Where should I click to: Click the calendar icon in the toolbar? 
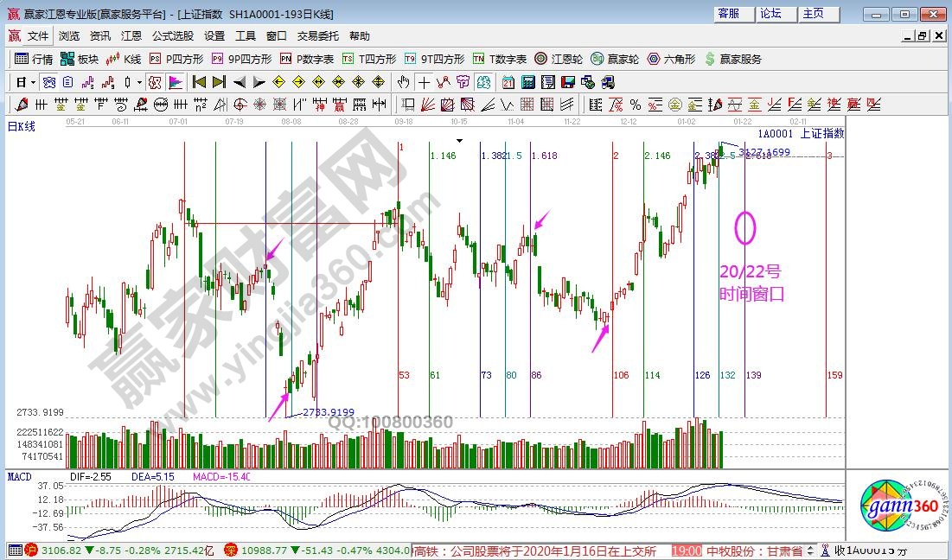click(508, 82)
